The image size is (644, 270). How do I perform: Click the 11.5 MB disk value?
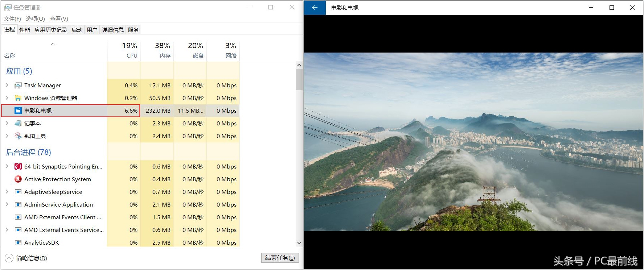tap(190, 111)
